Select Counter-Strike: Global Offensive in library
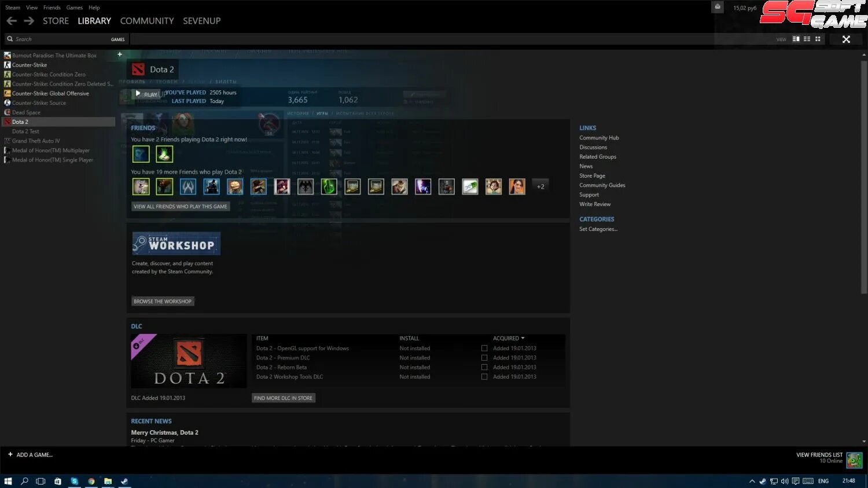868x488 pixels. pos(50,93)
